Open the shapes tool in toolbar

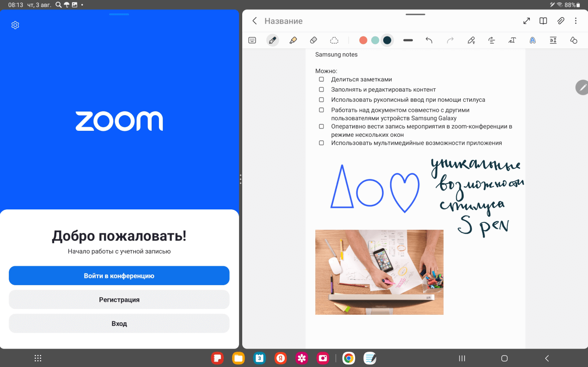[574, 40]
